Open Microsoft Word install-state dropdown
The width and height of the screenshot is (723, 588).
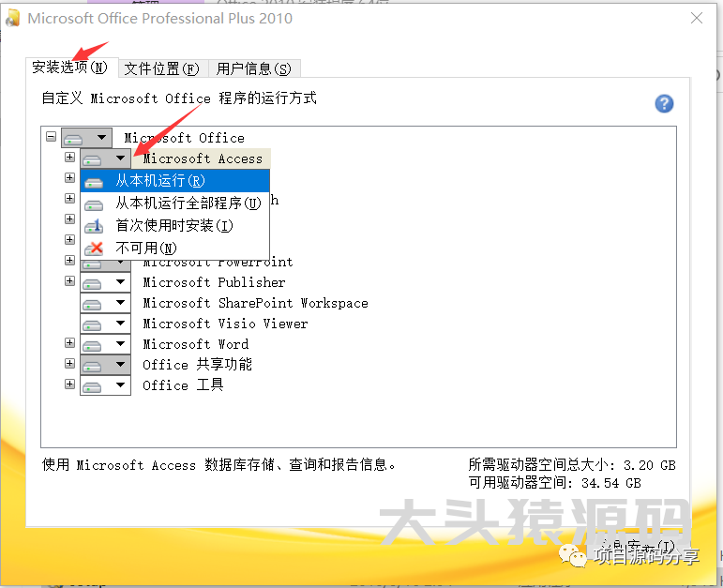[106, 344]
